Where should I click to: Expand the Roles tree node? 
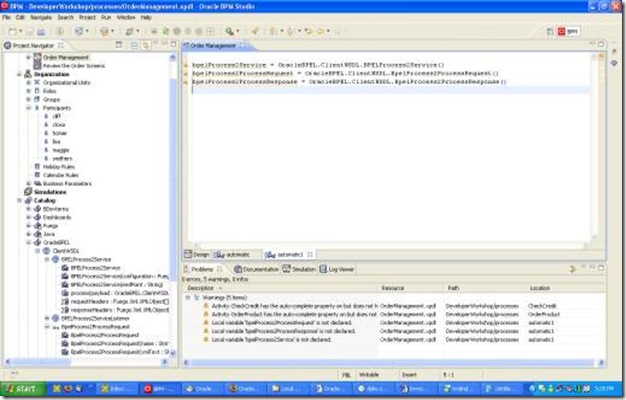[28, 91]
